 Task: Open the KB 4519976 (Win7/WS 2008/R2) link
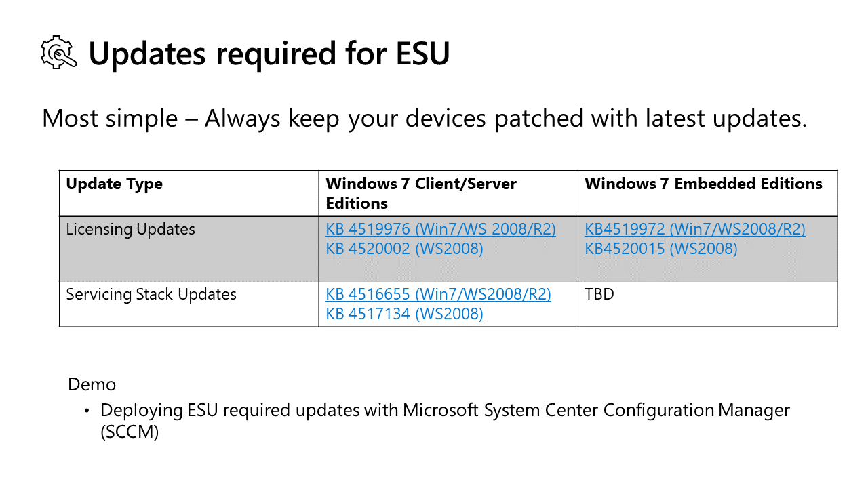click(441, 229)
